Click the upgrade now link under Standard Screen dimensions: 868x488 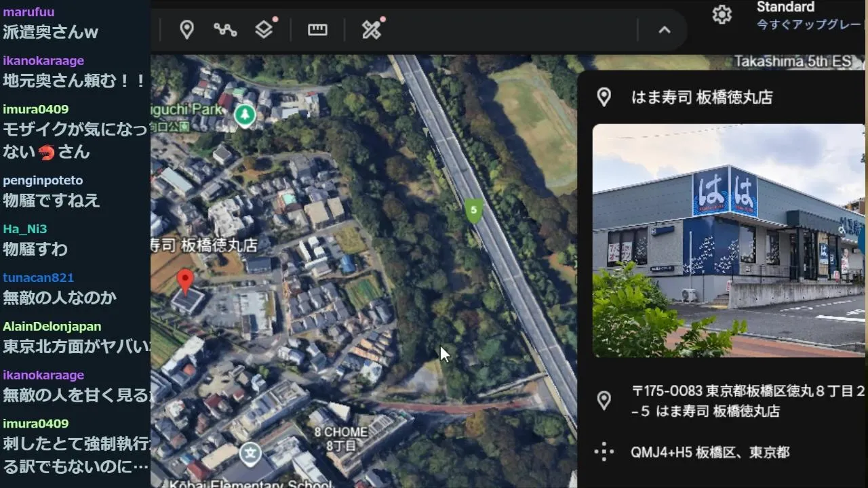pos(808,24)
